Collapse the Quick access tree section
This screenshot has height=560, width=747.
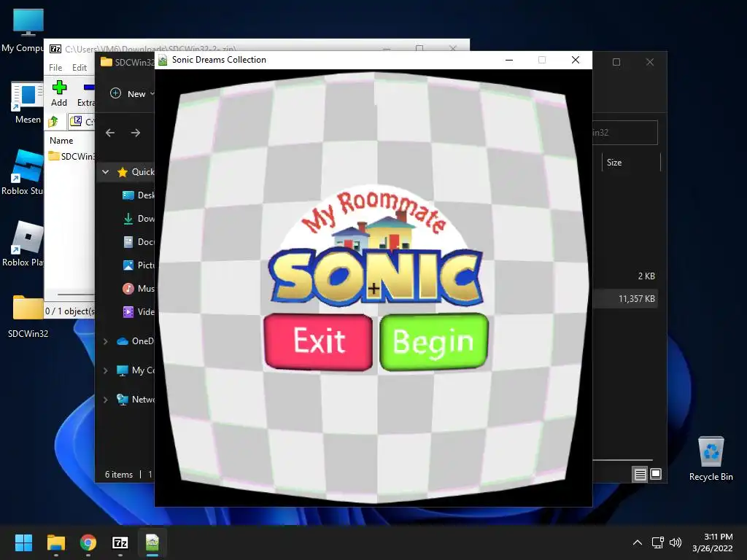pyautogui.click(x=106, y=172)
